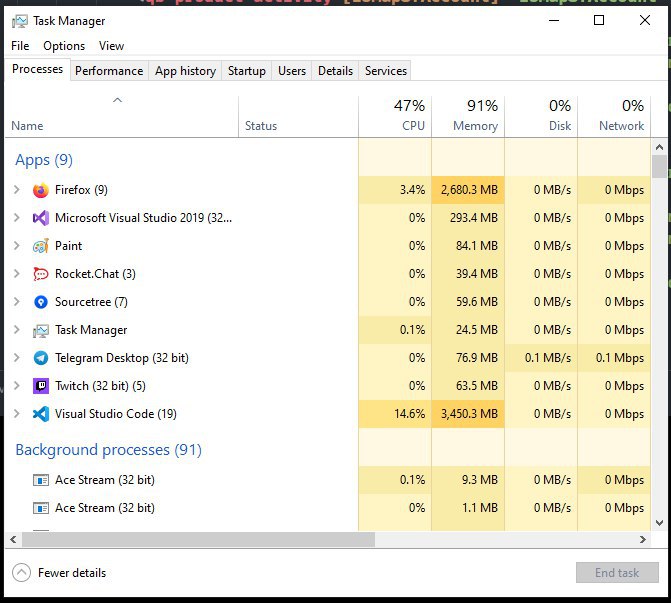
Task: Sort processes by the CPU column
Action: pyautogui.click(x=395, y=116)
